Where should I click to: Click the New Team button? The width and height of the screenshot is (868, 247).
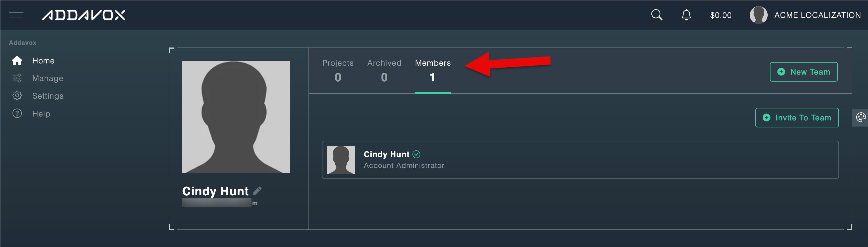click(x=804, y=72)
